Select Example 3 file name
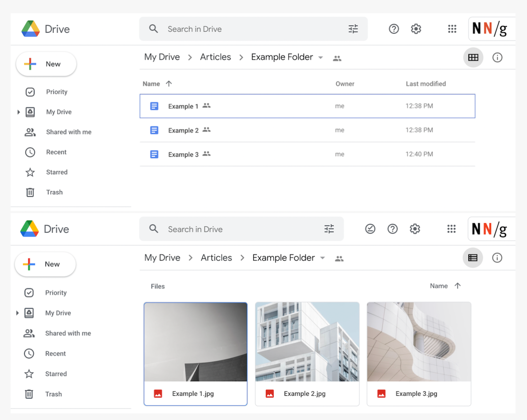 [x=183, y=154]
